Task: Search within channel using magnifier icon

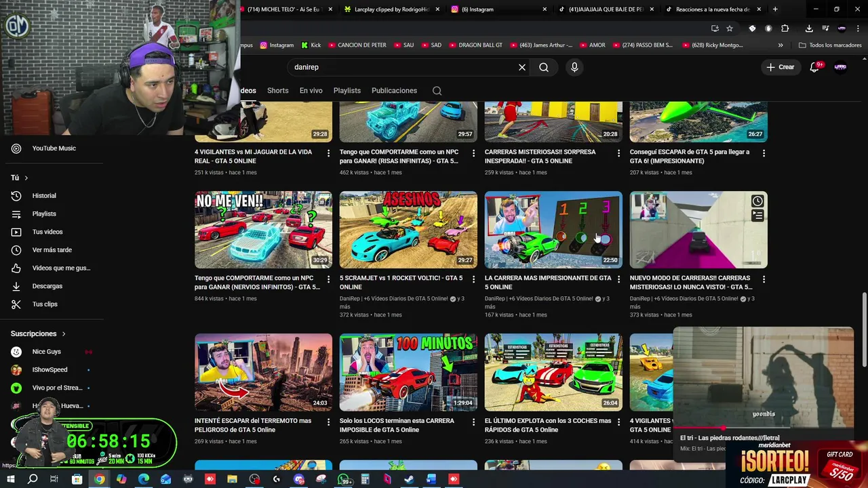Action: [x=437, y=91]
